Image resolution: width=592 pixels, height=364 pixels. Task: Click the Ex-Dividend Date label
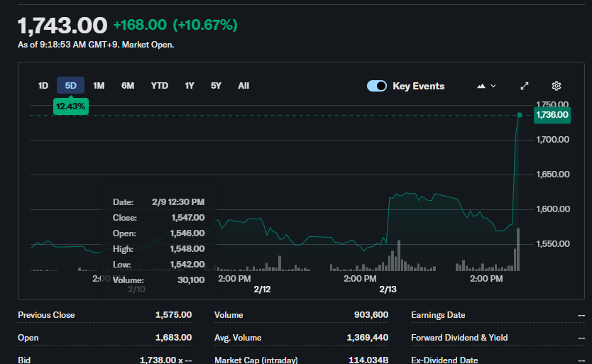(x=444, y=360)
